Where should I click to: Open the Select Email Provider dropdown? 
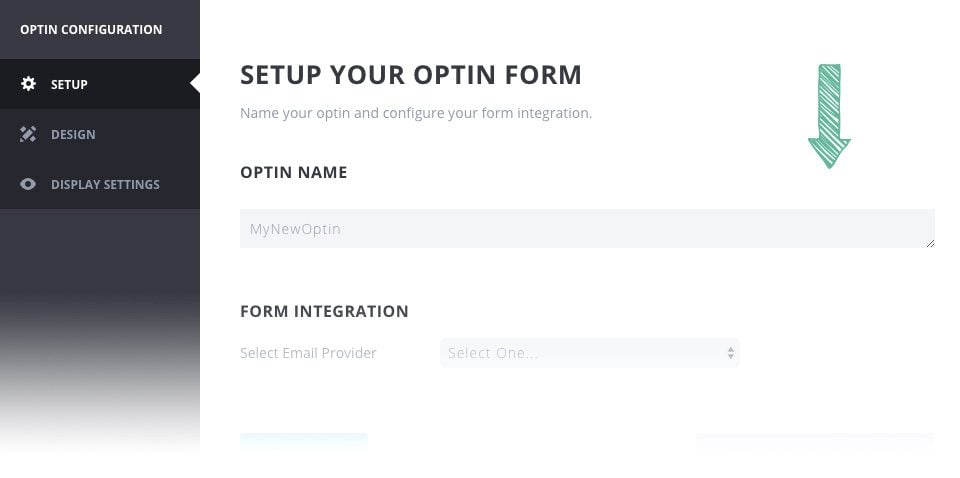click(589, 353)
